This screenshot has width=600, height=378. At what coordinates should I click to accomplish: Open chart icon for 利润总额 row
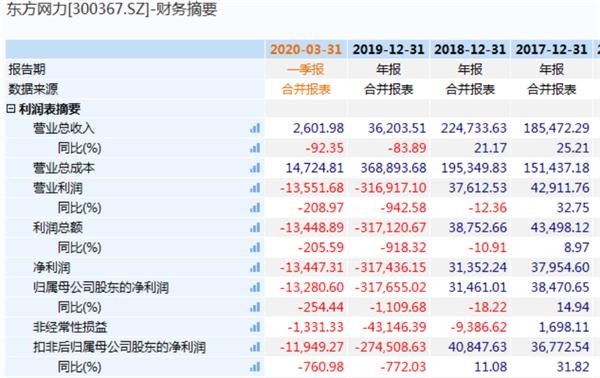tap(255, 228)
